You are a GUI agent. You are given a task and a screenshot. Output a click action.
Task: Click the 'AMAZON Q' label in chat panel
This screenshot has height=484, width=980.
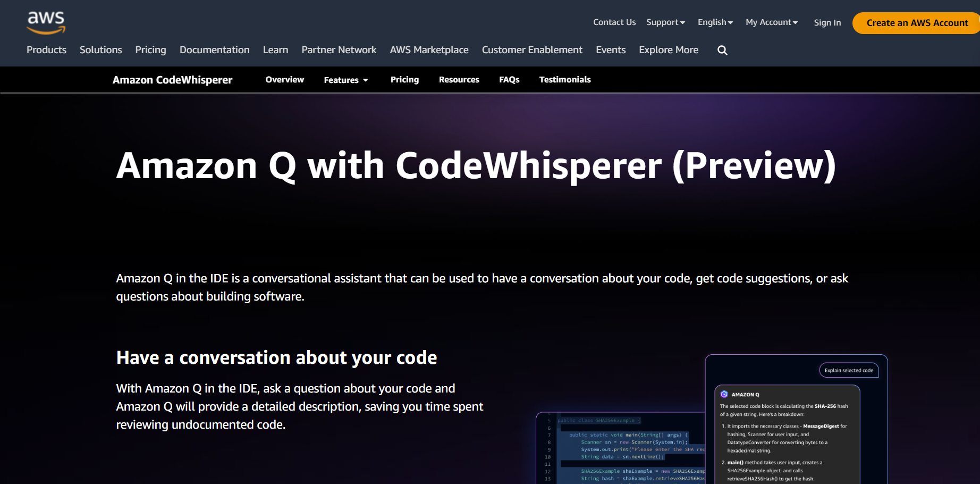tap(746, 395)
